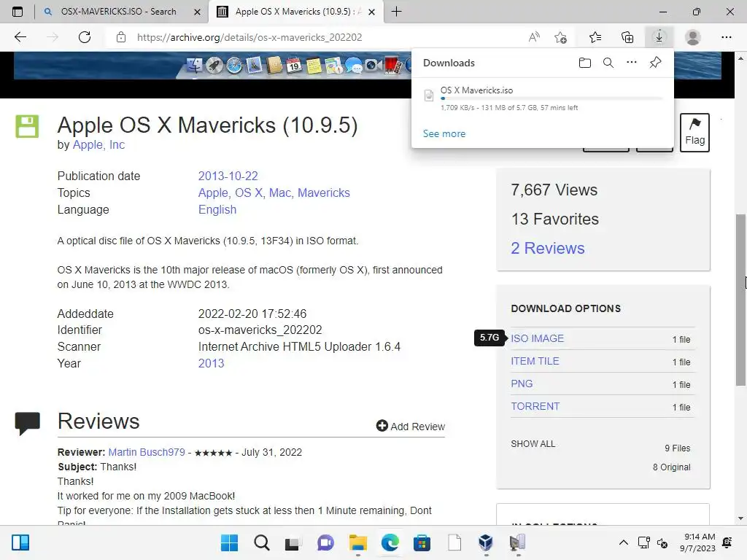The height and width of the screenshot is (560, 747).
Task: Open the 2013 year link
Action: pos(211,363)
